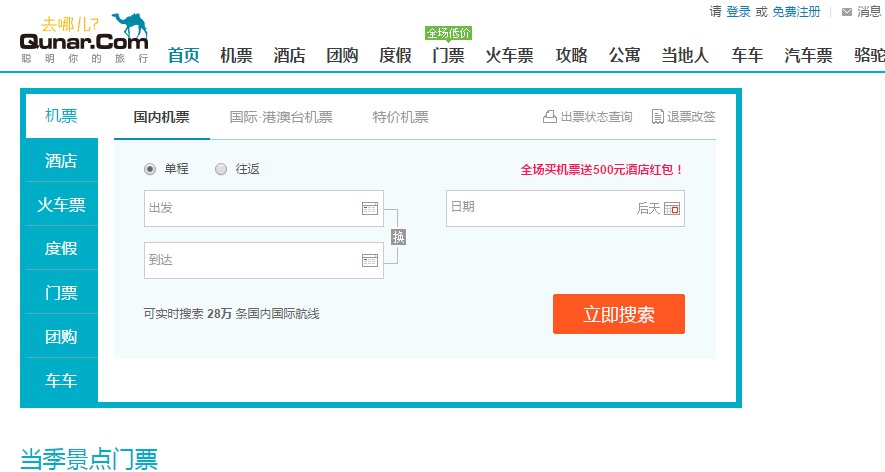Click the 登录 link
The width and height of the screenshot is (885, 472).
(x=738, y=12)
